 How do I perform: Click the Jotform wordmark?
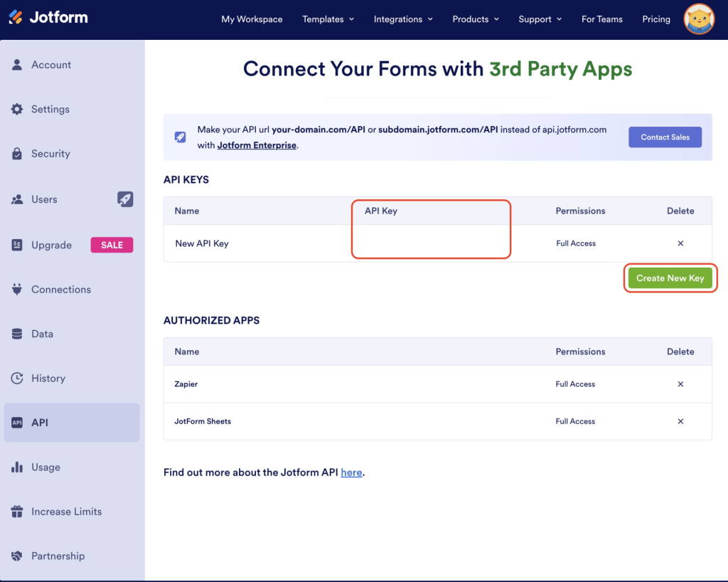coord(58,17)
